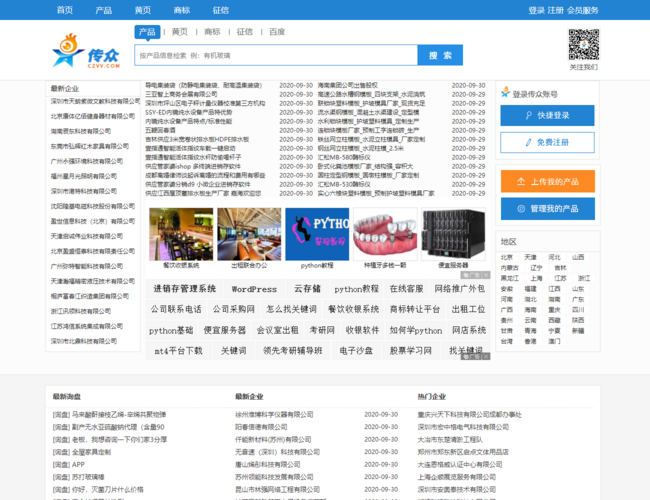Click the mt4平台下载 keyword link
This screenshot has width=650, height=500.
pyautogui.click(x=178, y=351)
